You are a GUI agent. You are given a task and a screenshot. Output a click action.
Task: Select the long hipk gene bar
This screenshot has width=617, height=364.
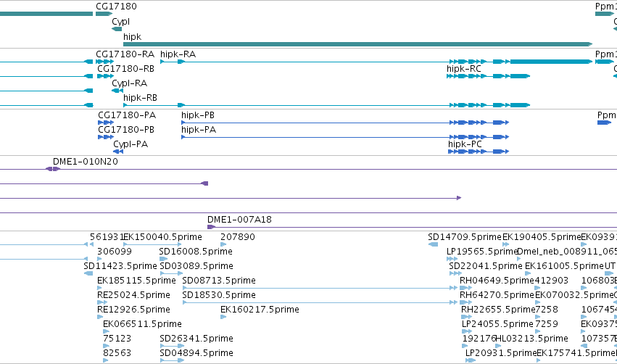pos(357,44)
